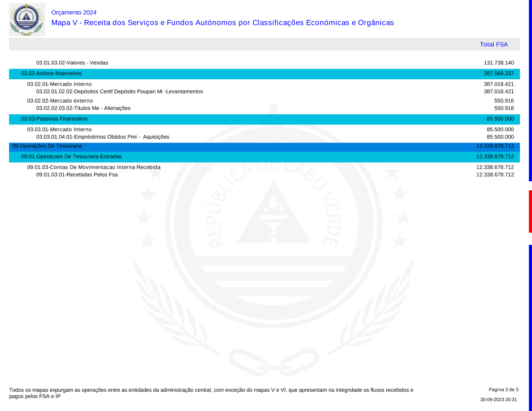Click the Cabo Verde coat of arms logo
Viewport: 532px width, 411px height.
[27, 20]
